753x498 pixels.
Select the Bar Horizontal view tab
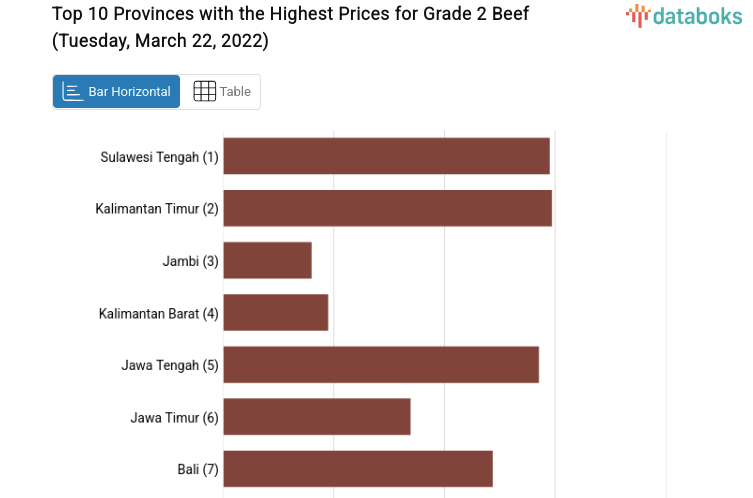pos(117,92)
